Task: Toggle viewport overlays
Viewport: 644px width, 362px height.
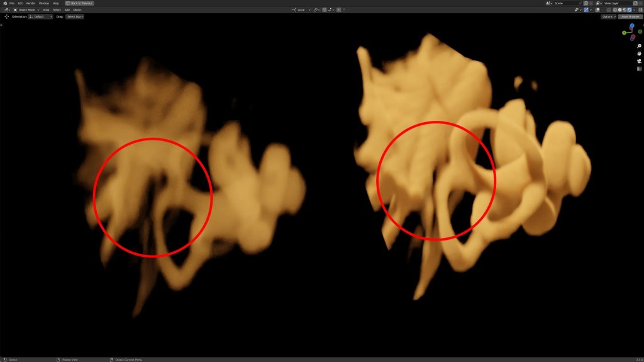Action: pos(597,10)
